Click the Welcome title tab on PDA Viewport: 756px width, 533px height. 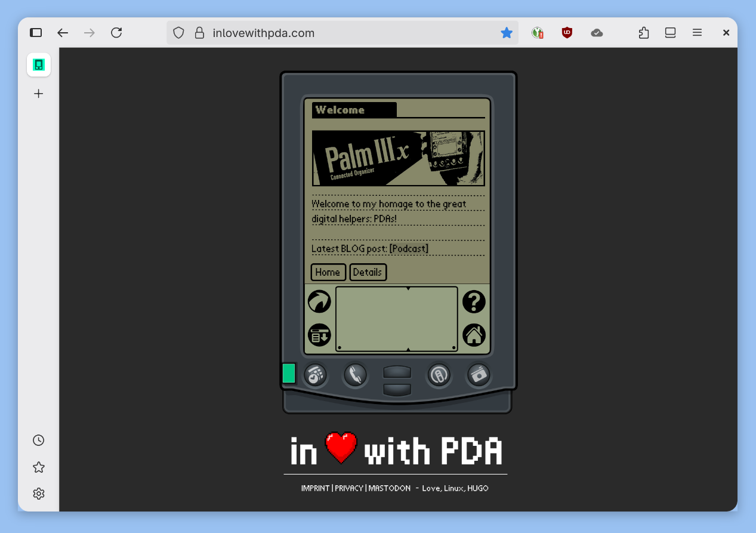tap(354, 110)
